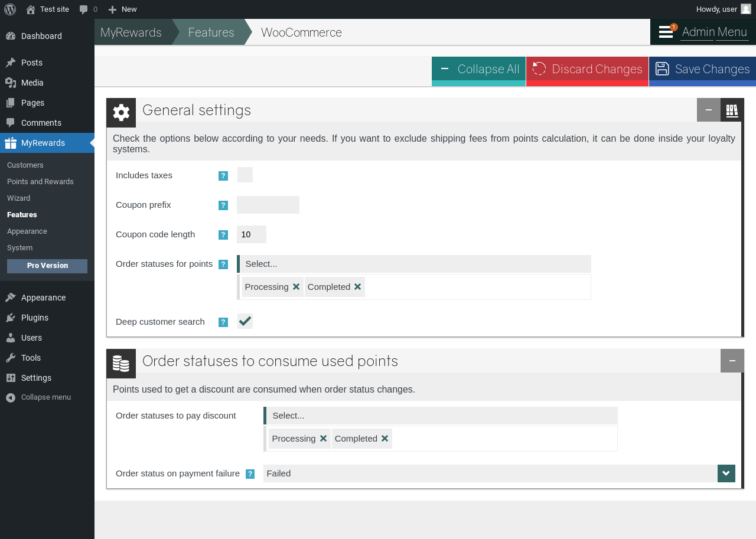Show help for Includes taxes
Viewport: 756px width, 539px height.
(x=223, y=176)
